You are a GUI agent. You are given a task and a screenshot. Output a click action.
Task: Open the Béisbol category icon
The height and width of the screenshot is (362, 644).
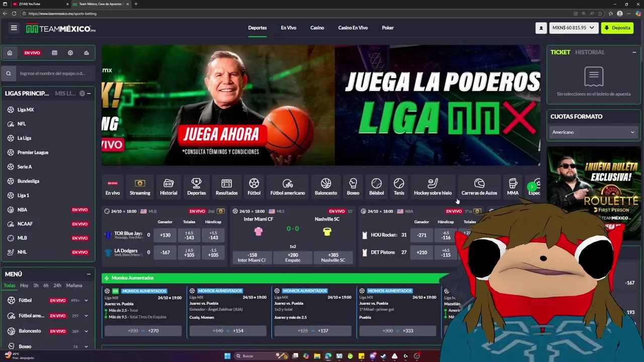point(376,187)
